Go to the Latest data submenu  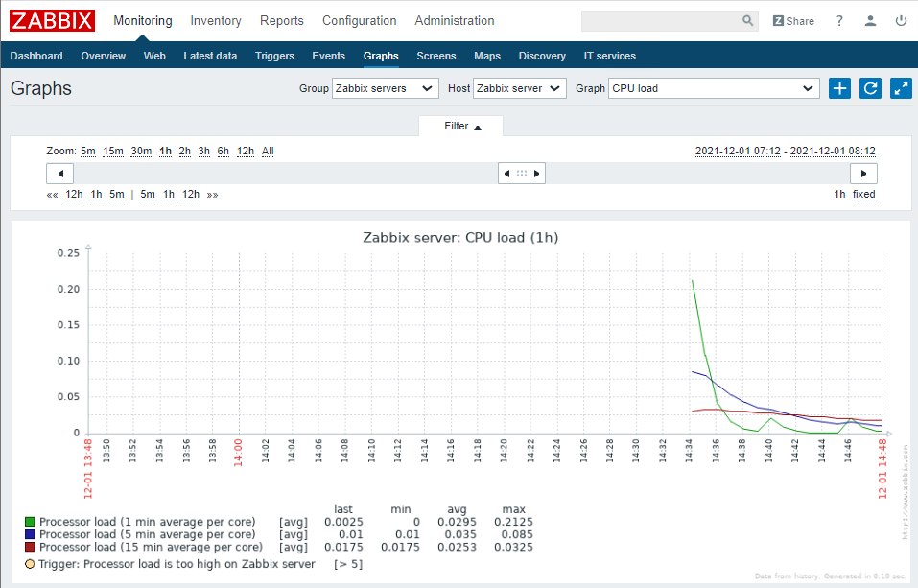click(210, 56)
